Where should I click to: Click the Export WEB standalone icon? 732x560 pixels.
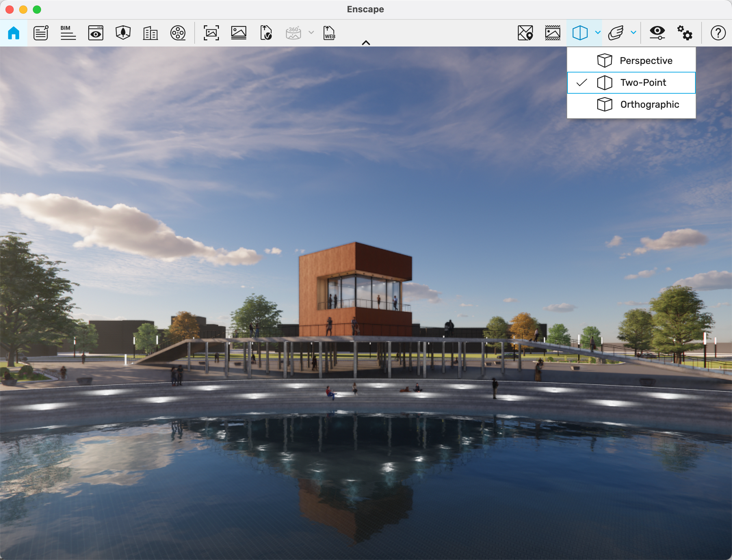(x=329, y=33)
